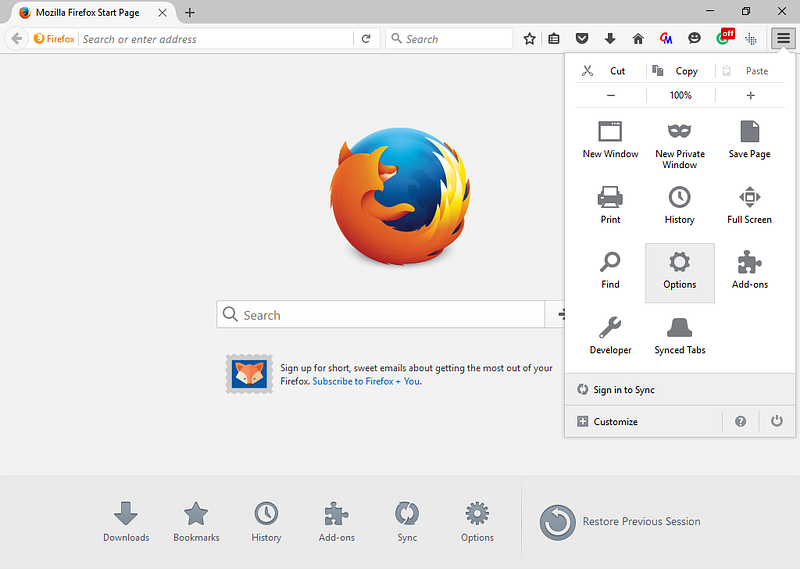
Task: Click Cut in the menu panel
Action: pyautogui.click(x=610, y=71)
